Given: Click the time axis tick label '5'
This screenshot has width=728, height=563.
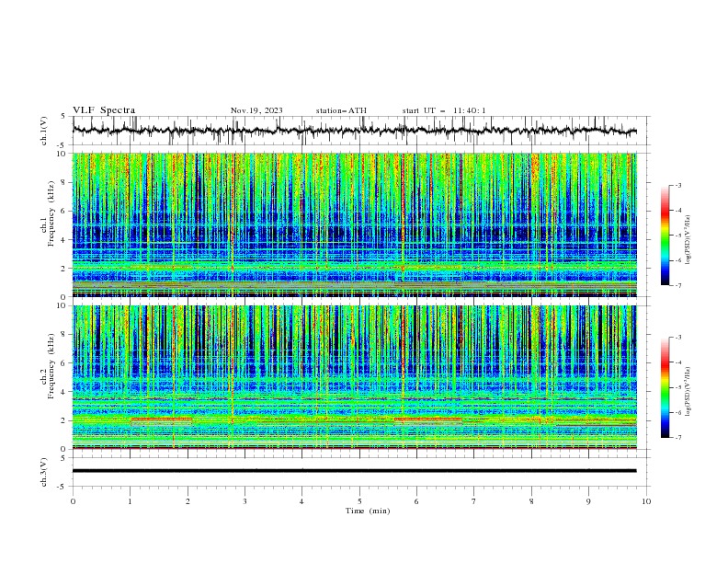Looking at the screenshot, I should click(x=359, y=501).
